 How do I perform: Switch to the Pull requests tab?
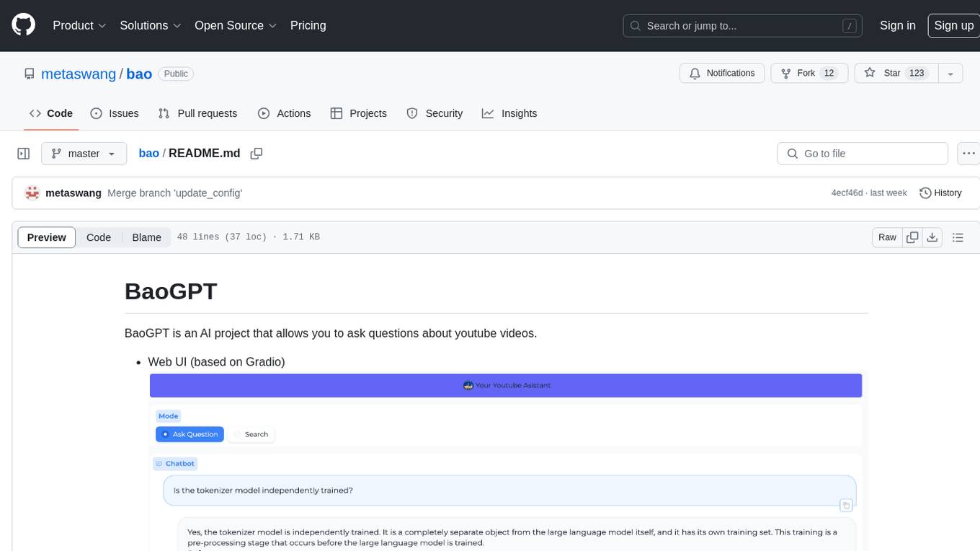pyautogui.click(x=197, y=113)
